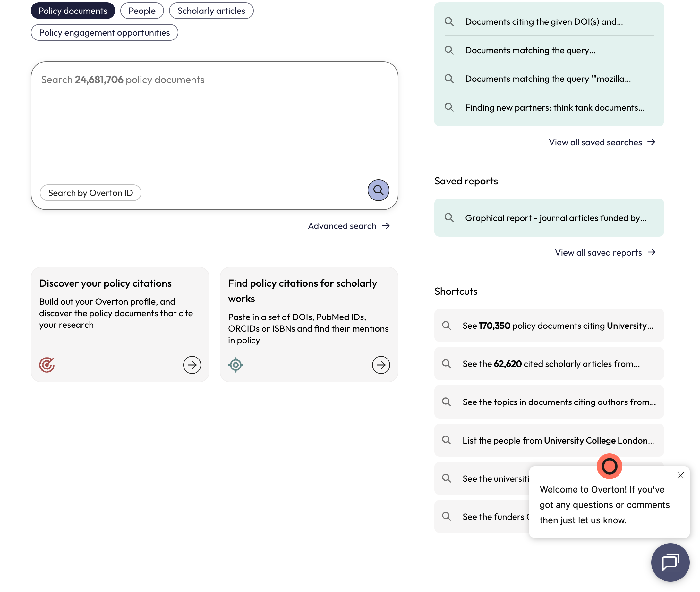Open saved search Documents matching the query mozilla

point(549,79)
